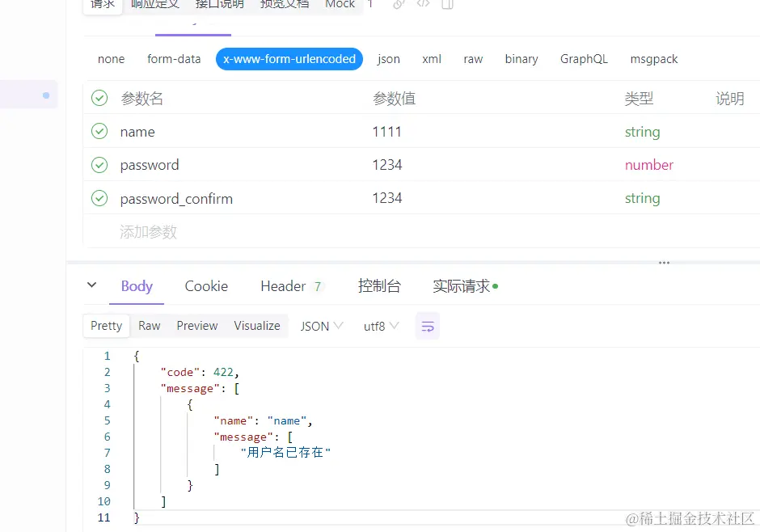Edit the 1234 value in the password row
The width and height of the screenshot is (760, 532).
point(387,165)
